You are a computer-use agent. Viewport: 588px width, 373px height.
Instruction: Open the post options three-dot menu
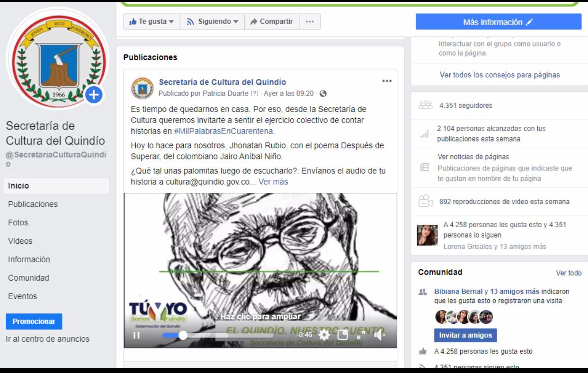tap(387, 81)
